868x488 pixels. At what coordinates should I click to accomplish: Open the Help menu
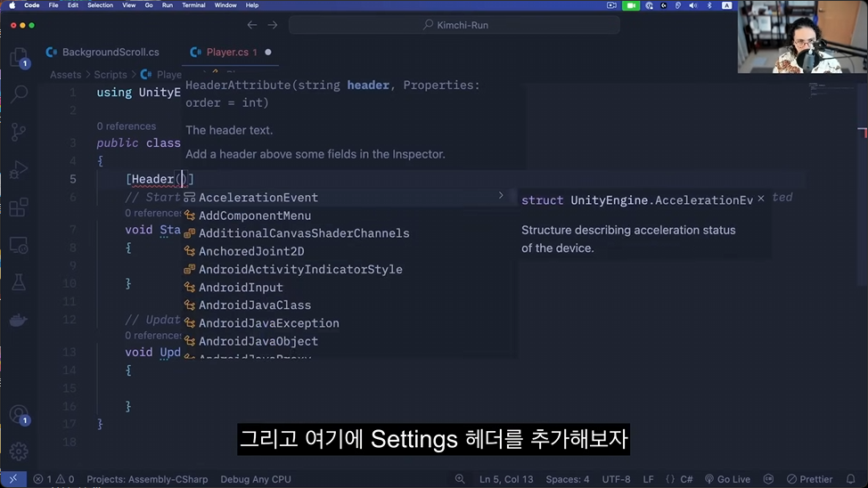pos(252,5)
